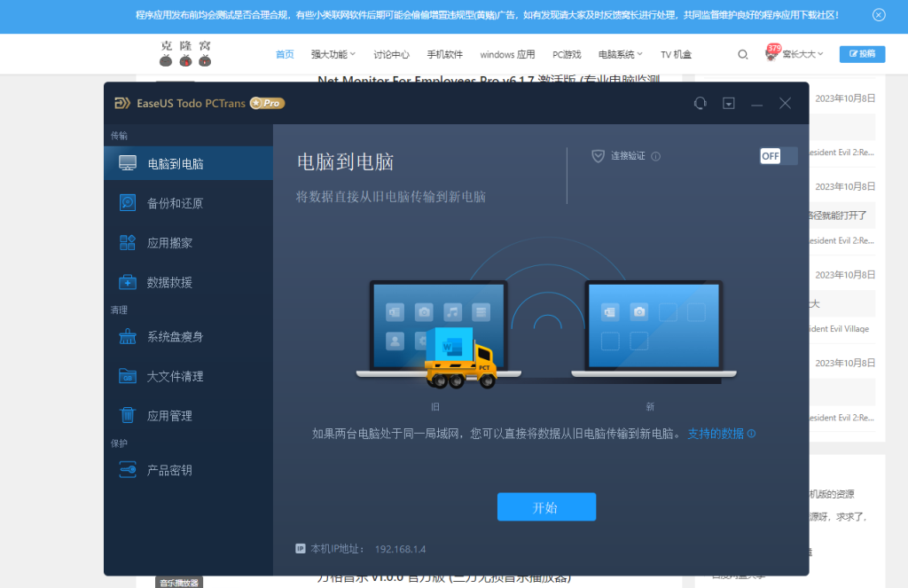Click the support headset icon in title bar
Screen dimensions: 908x588
click(x=701, y=103)
